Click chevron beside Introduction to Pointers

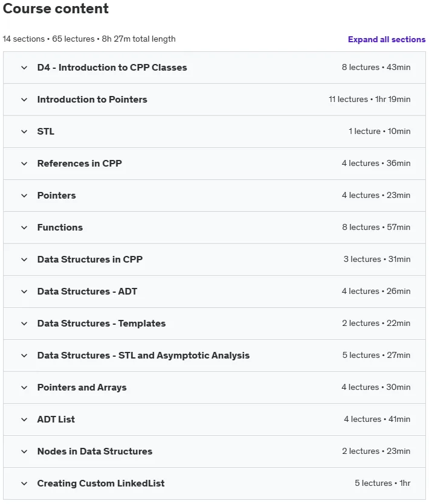24,100
